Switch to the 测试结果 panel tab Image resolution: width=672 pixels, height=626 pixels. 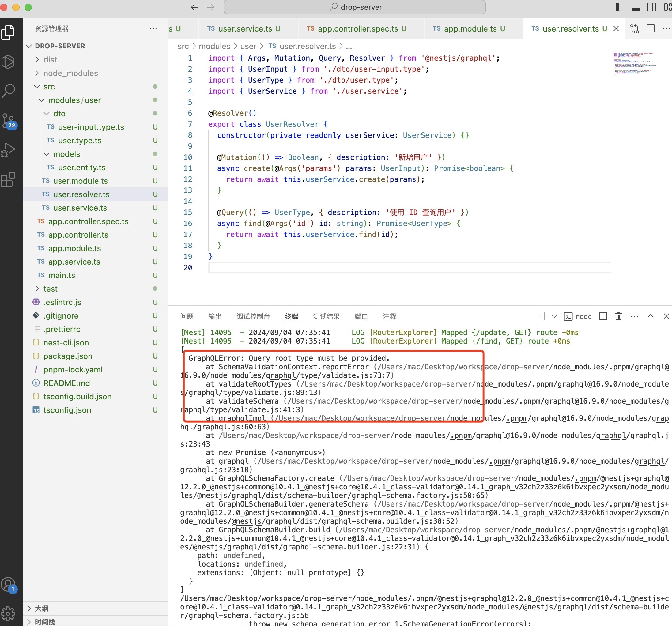(x=326, y=316)
